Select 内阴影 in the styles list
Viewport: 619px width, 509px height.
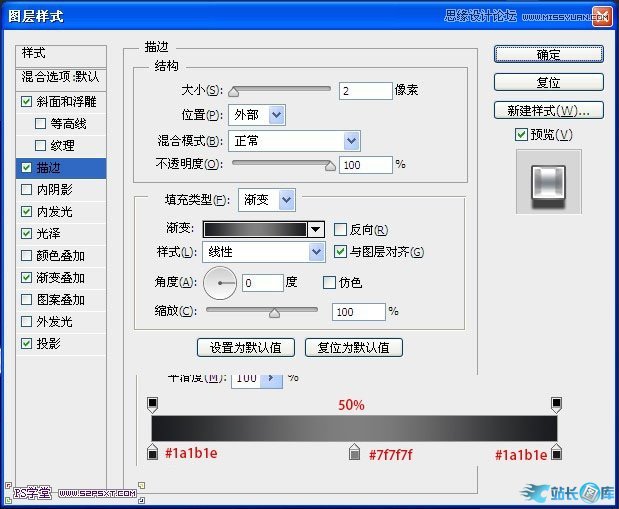click(55, 189)
